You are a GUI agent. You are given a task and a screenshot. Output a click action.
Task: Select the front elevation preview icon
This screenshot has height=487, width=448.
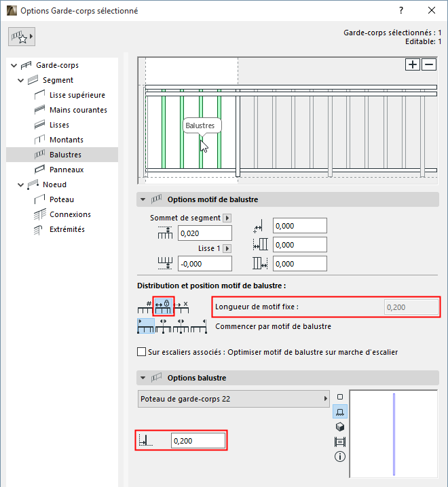[x=340, y=412]
